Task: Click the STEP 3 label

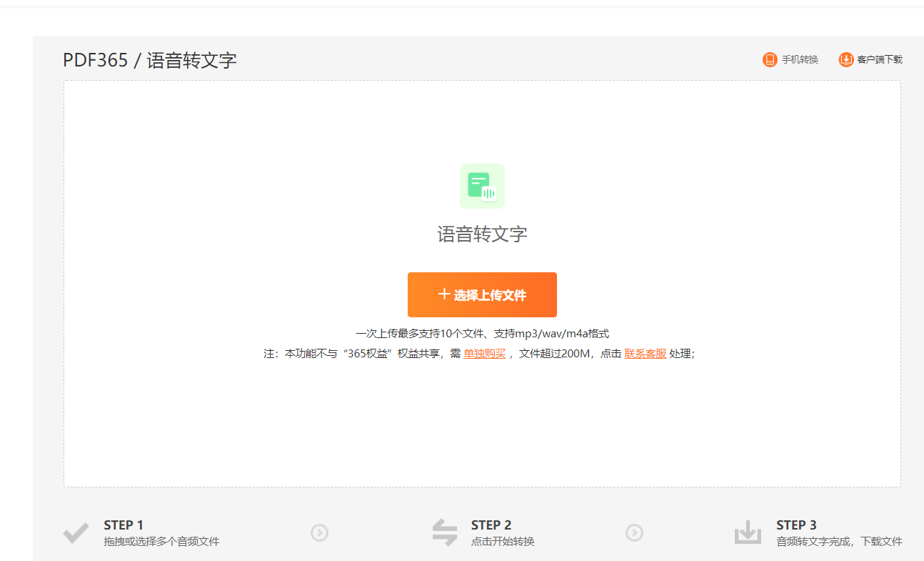Action: (x=796, y=525)
